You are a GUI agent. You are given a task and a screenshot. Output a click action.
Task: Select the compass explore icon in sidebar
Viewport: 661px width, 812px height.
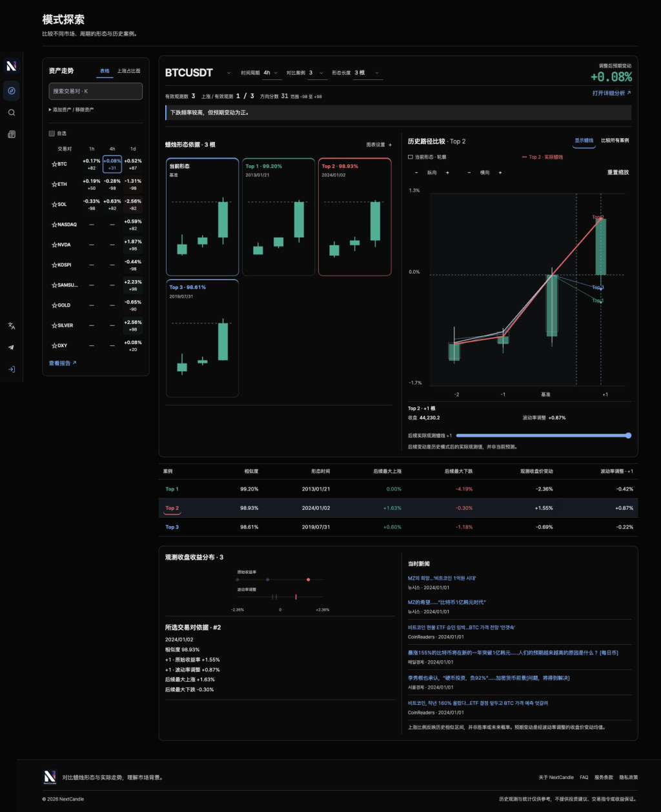(11, 90)
